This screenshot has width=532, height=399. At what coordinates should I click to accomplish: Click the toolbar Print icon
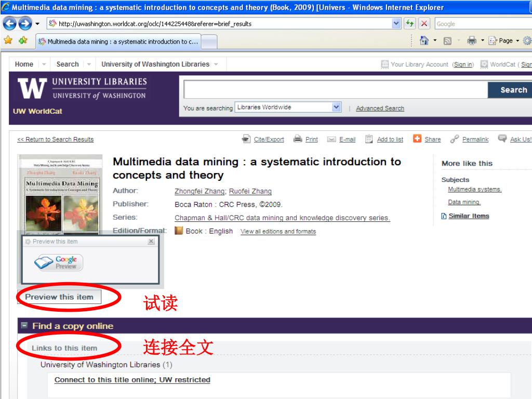(472, 41)
